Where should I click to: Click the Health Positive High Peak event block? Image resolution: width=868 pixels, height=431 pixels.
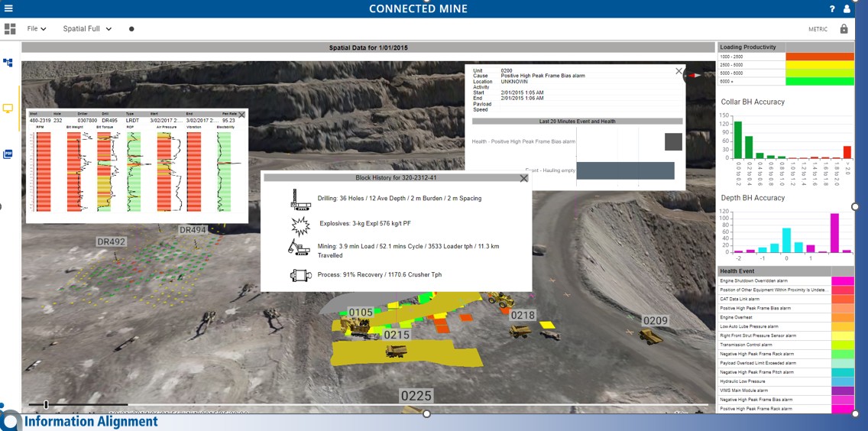673,142
